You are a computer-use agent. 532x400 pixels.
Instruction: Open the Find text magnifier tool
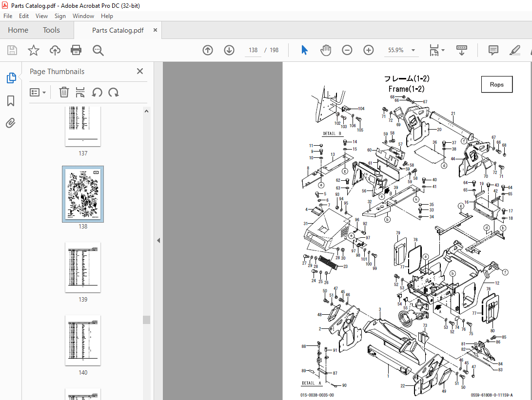tap(98, 50)
